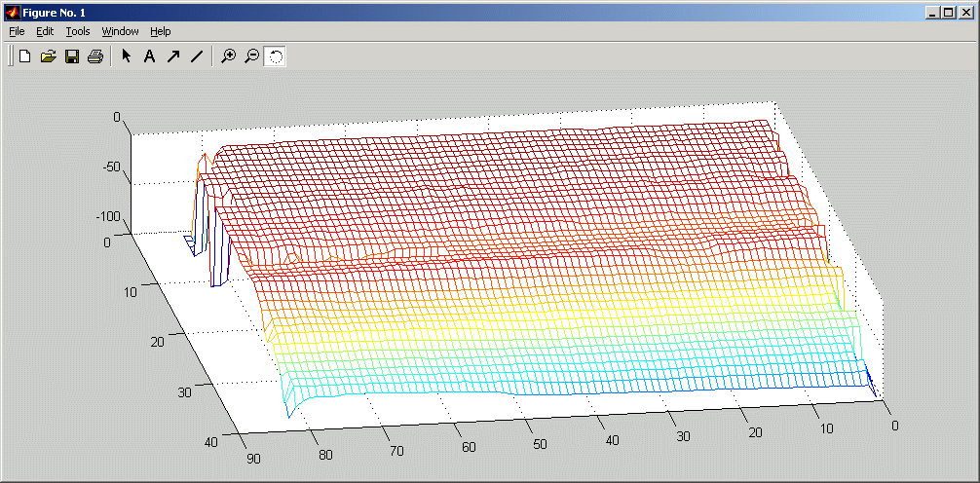Click the MATLAB icon in the title bar

13,12
